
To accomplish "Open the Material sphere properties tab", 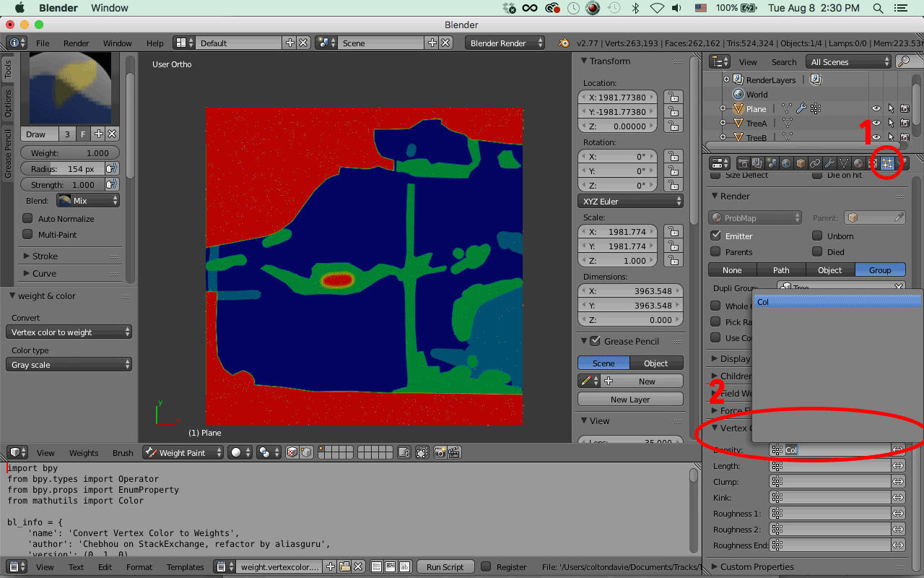I will pyautogui.click(x=858, y=163).
